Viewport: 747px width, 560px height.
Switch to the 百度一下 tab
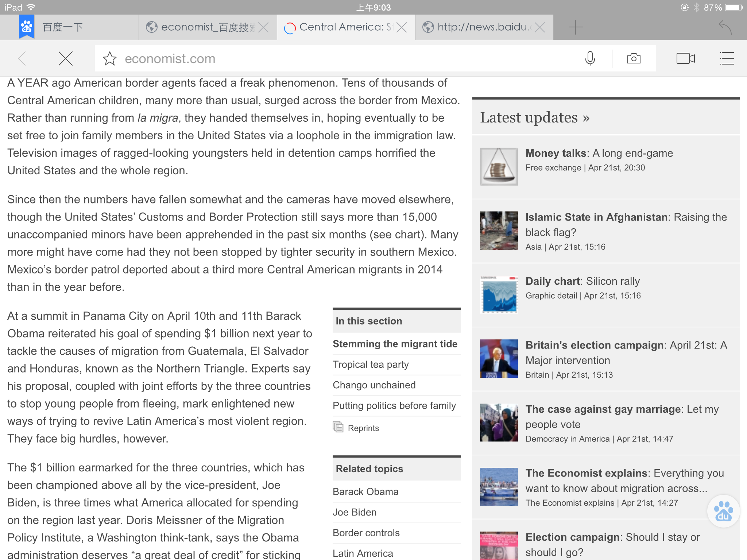(x=63, y=27)
